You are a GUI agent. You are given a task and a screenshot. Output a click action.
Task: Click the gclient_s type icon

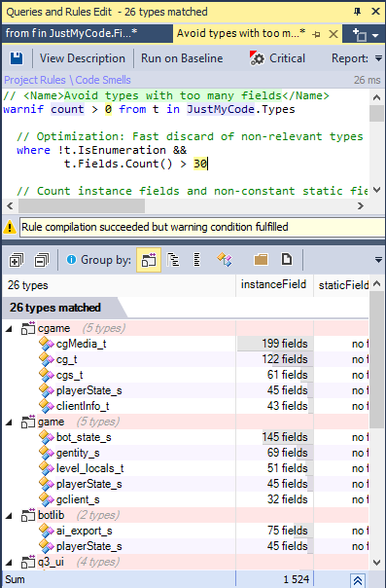click(47, 499)
